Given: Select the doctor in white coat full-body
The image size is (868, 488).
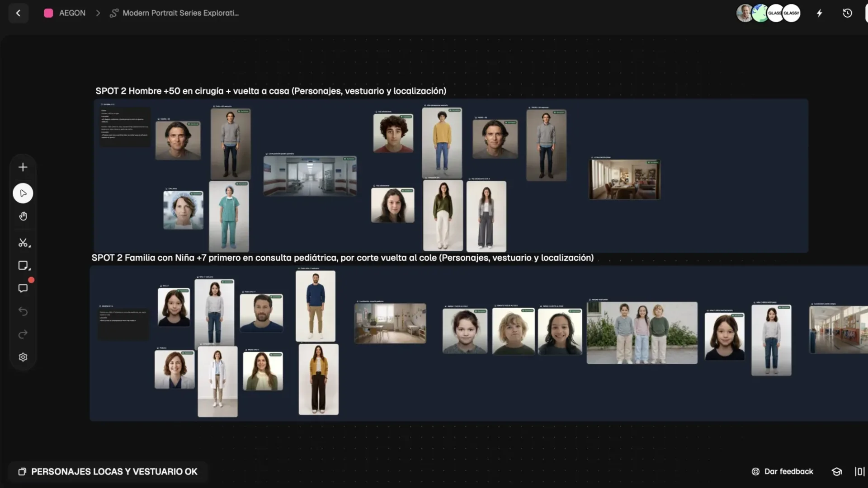Looking at the screenshot, I should click(217, 382).
